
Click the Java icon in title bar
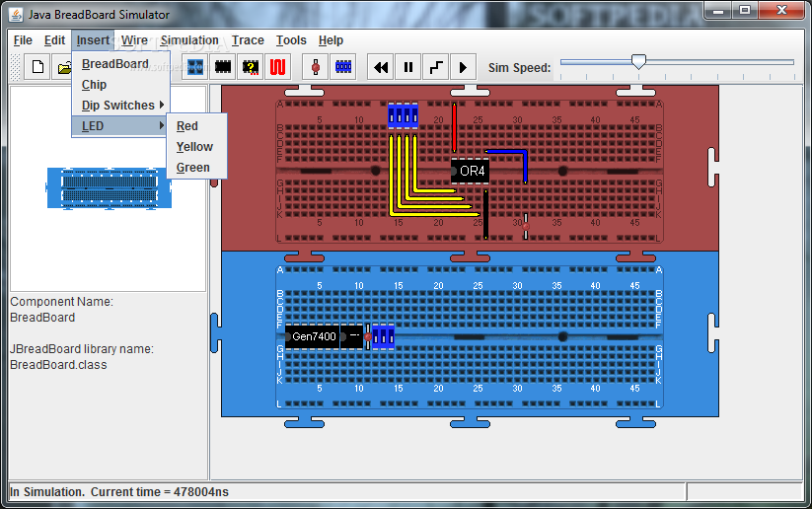pyautogui.click(x=16, y=15)
